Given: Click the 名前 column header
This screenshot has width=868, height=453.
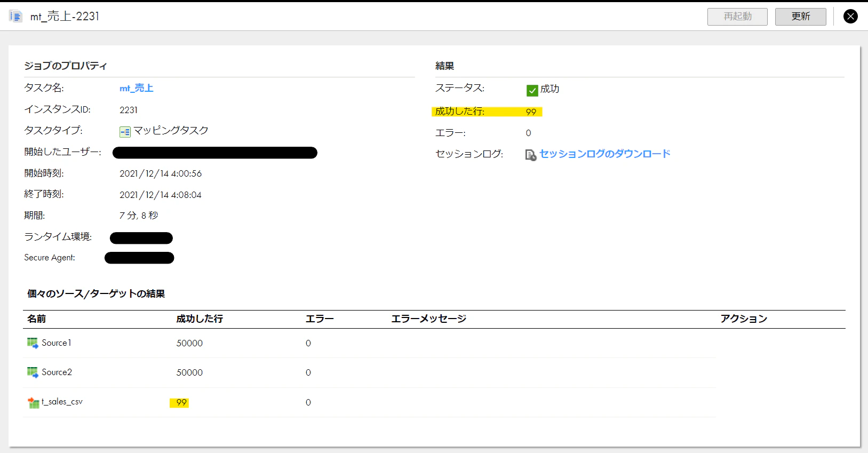Looking at the screenshot, I should coord(36,319).
